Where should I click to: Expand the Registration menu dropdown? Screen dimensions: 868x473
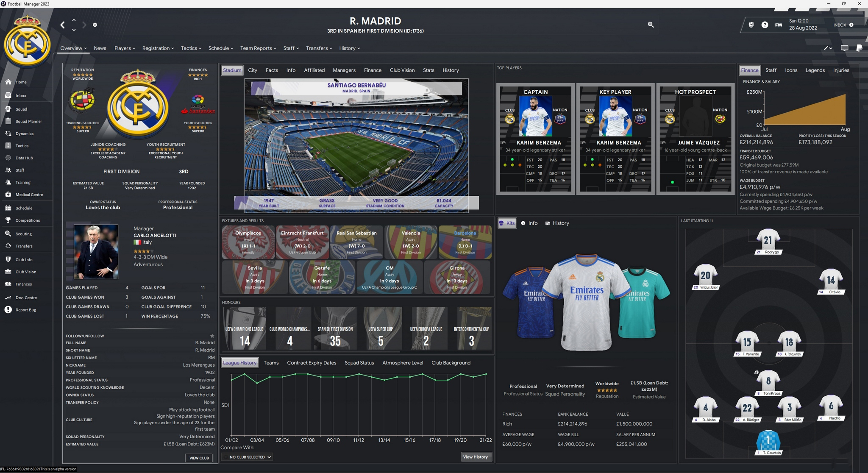pos(158,48)
